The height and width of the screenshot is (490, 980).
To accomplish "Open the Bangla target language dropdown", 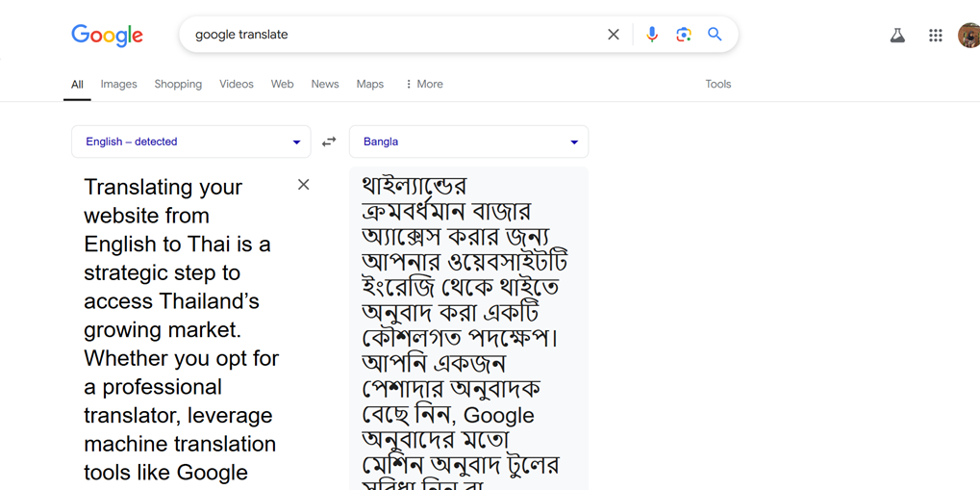I will click(x=468, y=142).
